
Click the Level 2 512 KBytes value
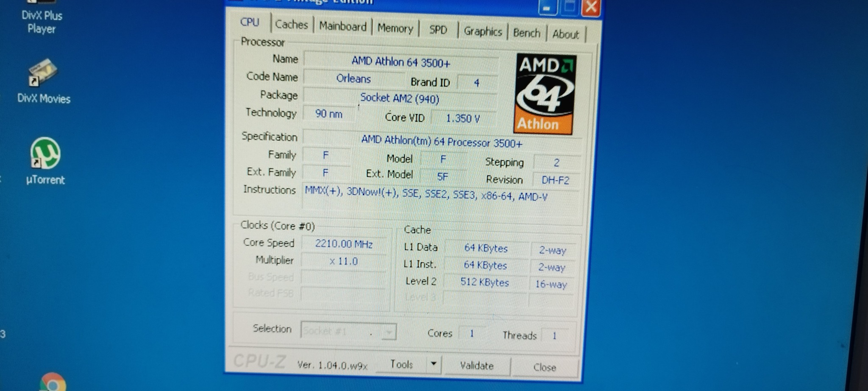tap(485, 282)
